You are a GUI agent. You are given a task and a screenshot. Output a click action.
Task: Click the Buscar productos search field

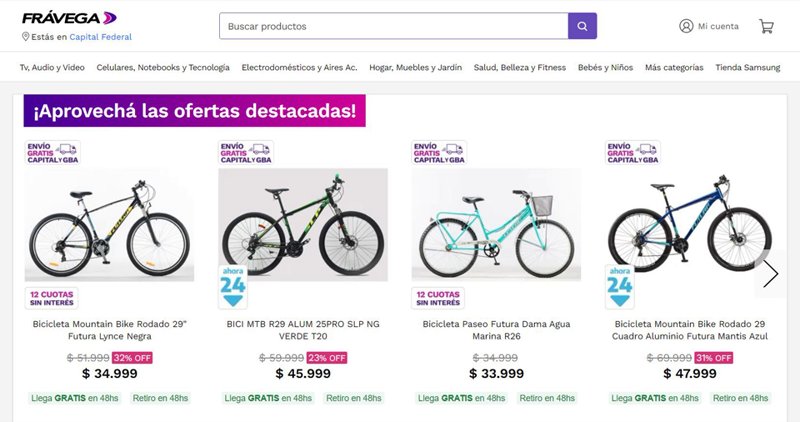click(x=394, y=26)
